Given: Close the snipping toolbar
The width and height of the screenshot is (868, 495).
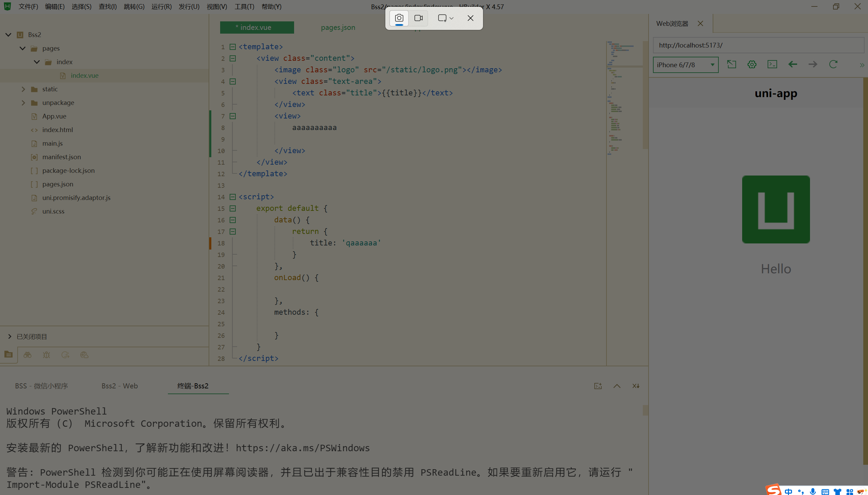Looking at the screenshot, I should 470,18.
